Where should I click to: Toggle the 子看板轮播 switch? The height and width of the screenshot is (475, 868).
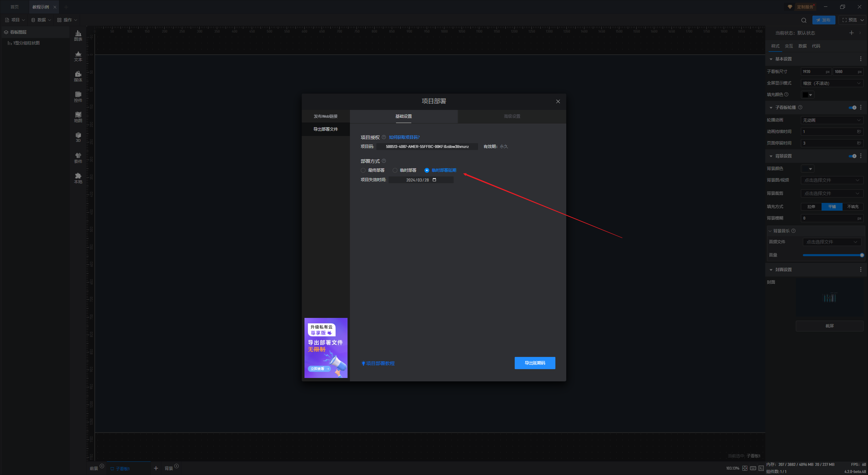coord(852,108)
